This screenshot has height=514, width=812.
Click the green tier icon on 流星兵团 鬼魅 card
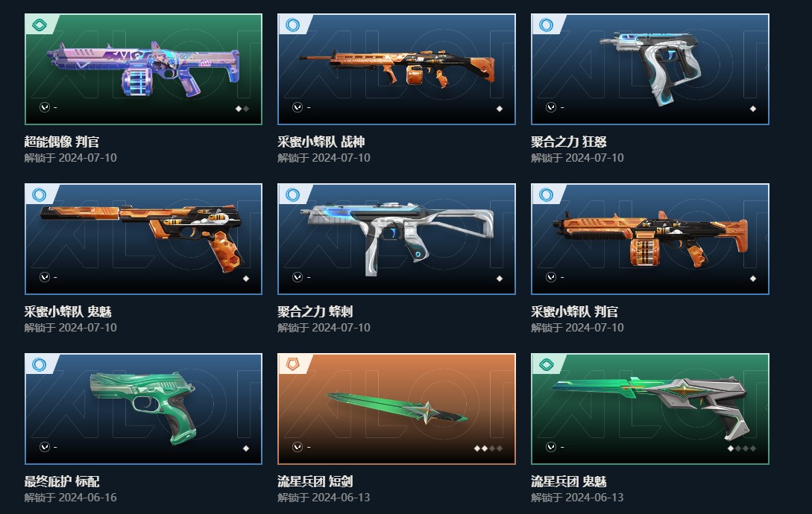(x=546, y=364)
